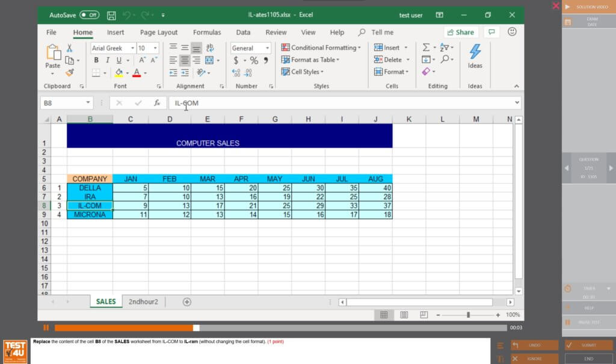Click the formula bar showing IL-COM

[x=343, y=103]
